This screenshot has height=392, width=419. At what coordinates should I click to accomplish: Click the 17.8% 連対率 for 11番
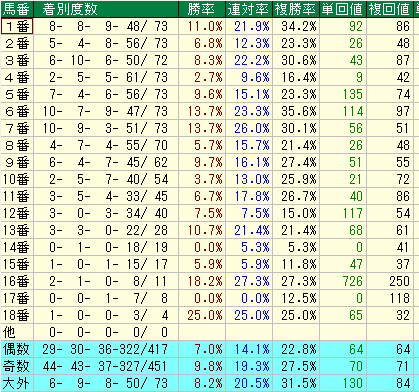tap(252, 196)
